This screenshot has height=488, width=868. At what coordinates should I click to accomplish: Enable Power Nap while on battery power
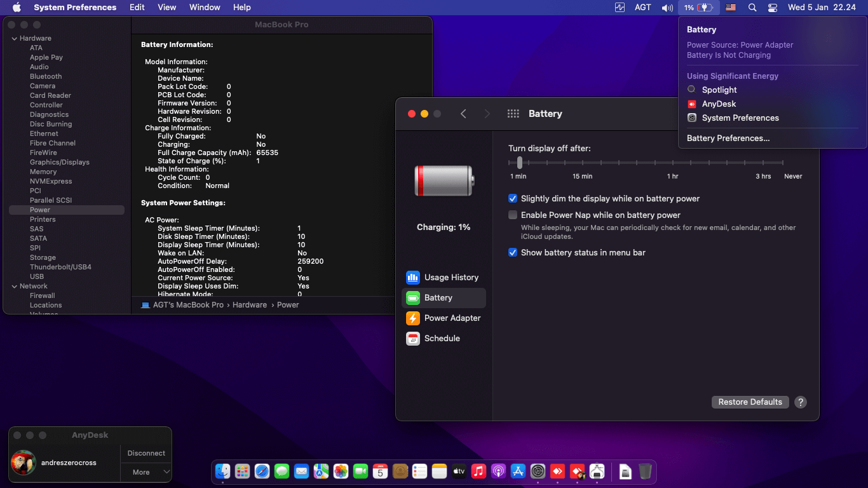click(513, 215)
